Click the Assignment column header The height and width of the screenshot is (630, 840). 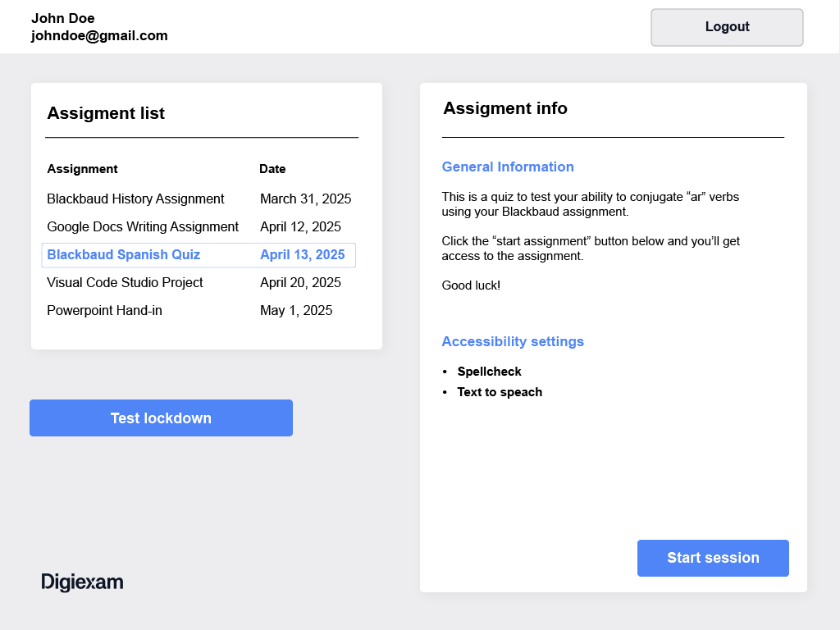pos(83,169)
